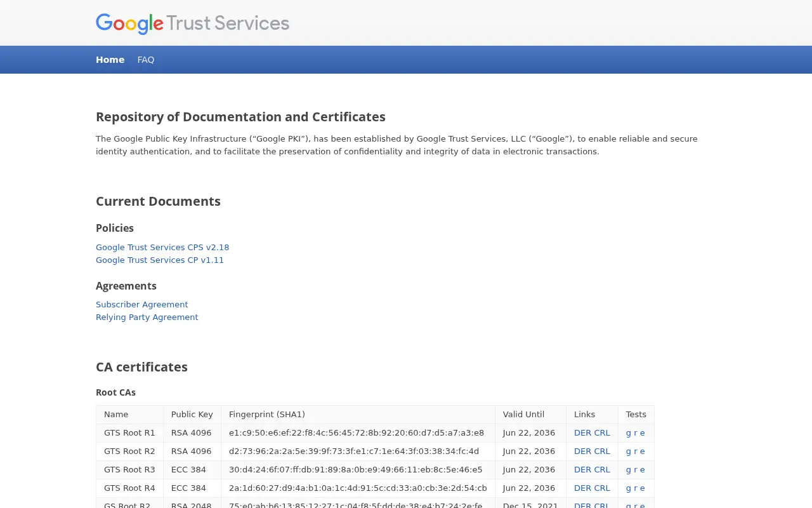Open Google Trust Services CPS v2.18
The width and height of the screenshot is (812, 508).
coord(162,248)
